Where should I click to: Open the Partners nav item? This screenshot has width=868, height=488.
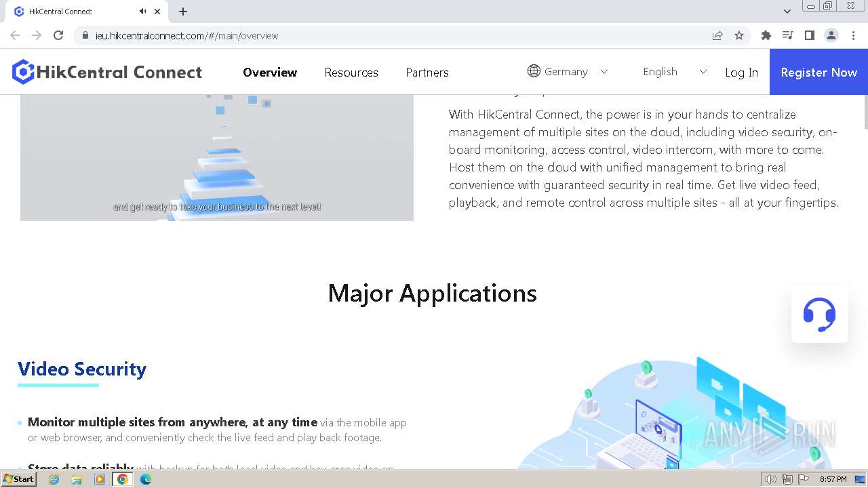[x=427, y=73]
